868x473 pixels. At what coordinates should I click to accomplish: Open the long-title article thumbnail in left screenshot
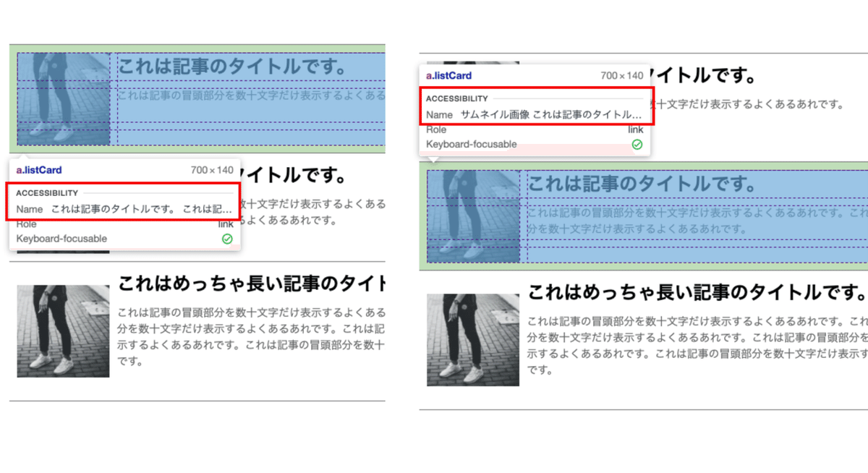pos(63,331)
